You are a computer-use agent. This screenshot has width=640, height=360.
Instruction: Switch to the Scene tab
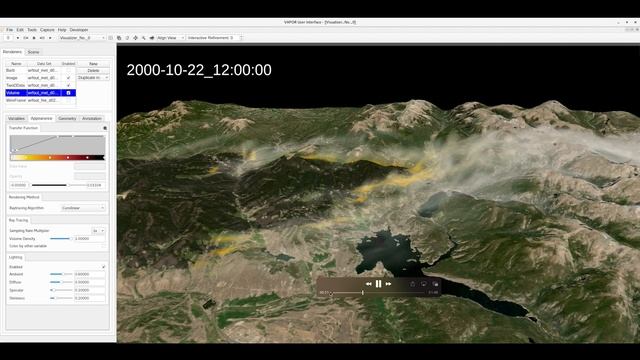[x=33, y=52]
